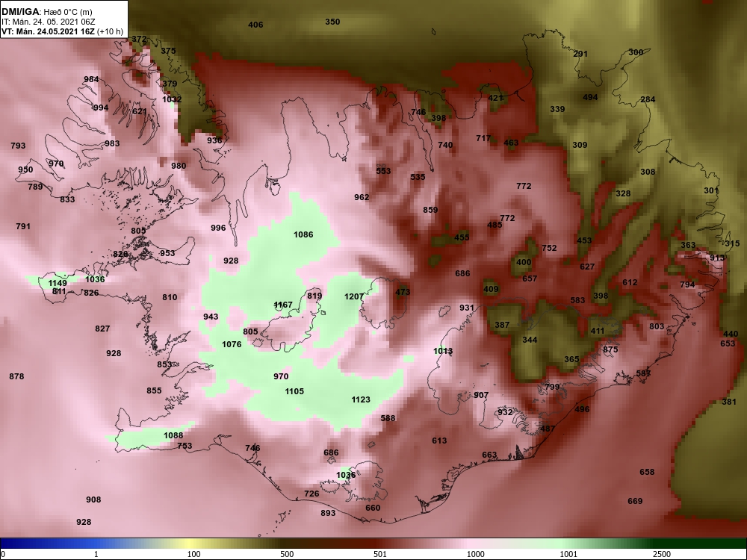
Task: Click the map value 381
Action: pos(729,402)
